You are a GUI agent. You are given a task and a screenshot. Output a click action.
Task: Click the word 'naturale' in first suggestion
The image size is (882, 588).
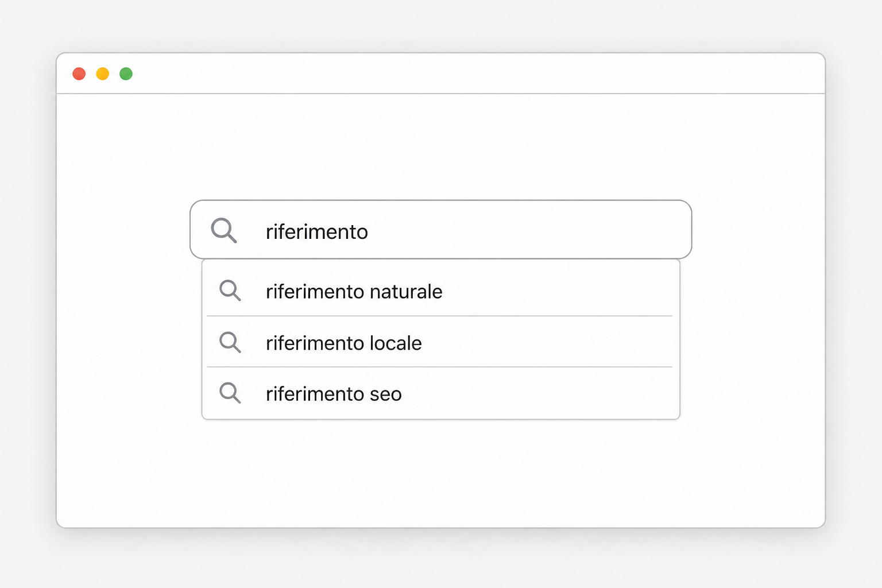(406, 292)
